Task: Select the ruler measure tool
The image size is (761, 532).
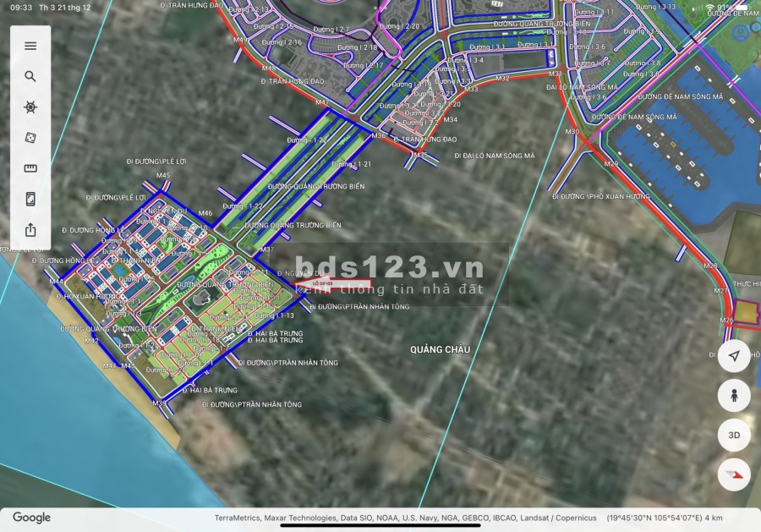Action: click(30, 168)
